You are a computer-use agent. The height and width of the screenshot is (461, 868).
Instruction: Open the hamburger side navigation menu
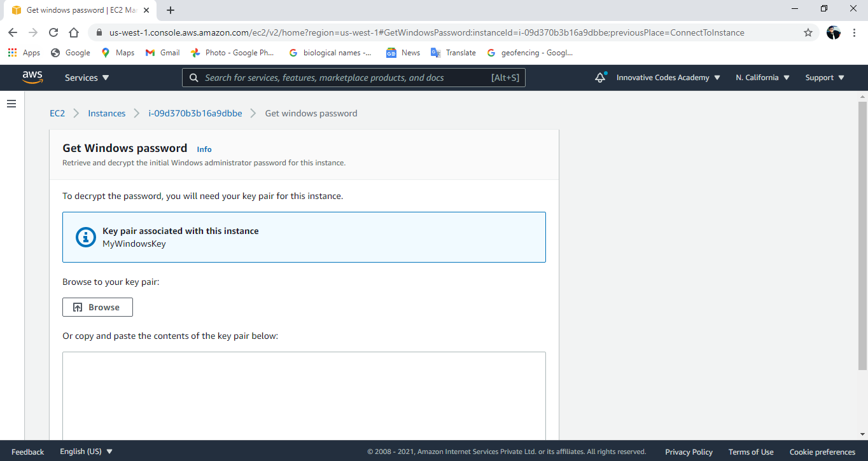[11, 104]
